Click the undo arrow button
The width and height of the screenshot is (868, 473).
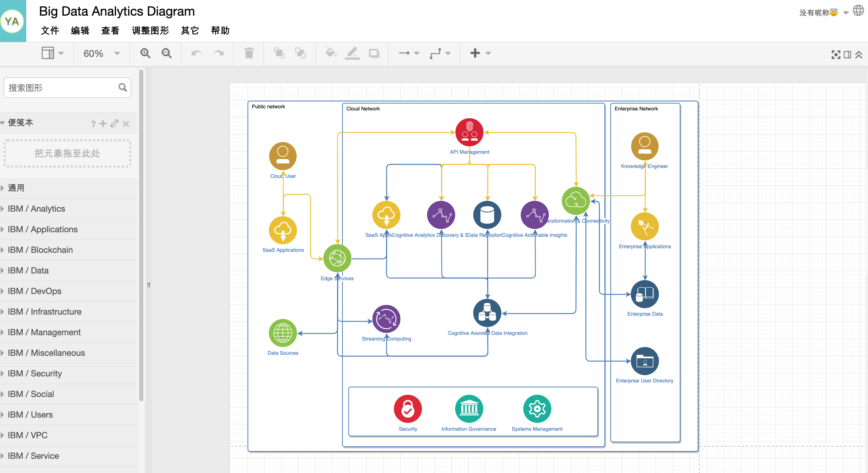(197, 53)
